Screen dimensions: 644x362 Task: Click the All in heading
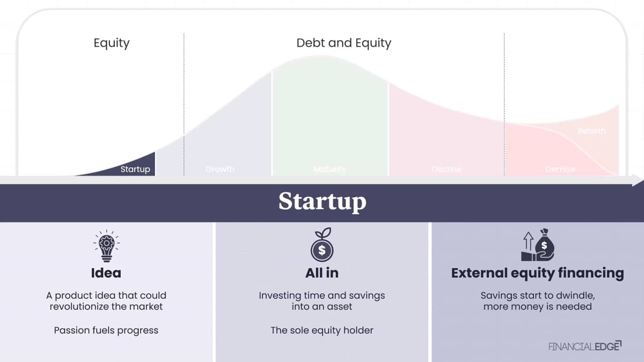point(322,273)
